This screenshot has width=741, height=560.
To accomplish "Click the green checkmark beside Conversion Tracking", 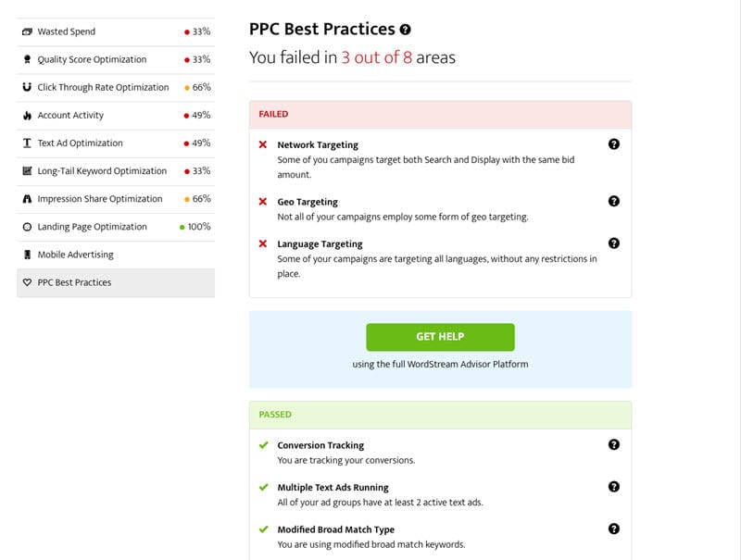I will pos(264,445).
